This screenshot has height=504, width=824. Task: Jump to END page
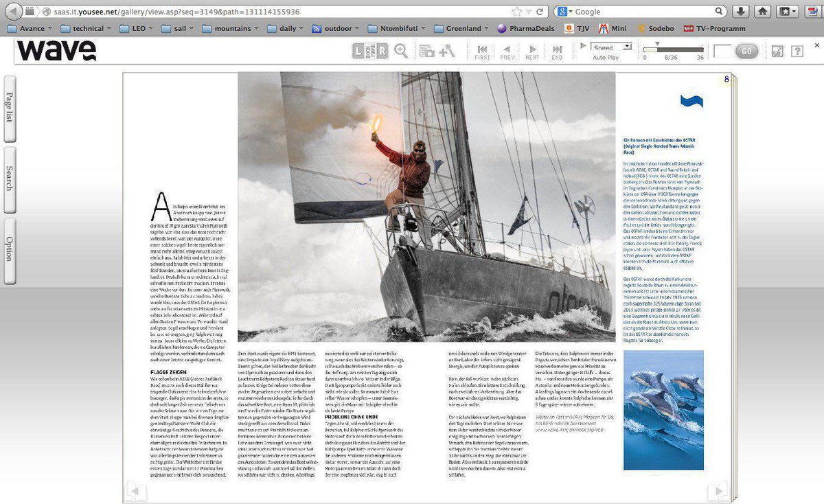(557, 52)
